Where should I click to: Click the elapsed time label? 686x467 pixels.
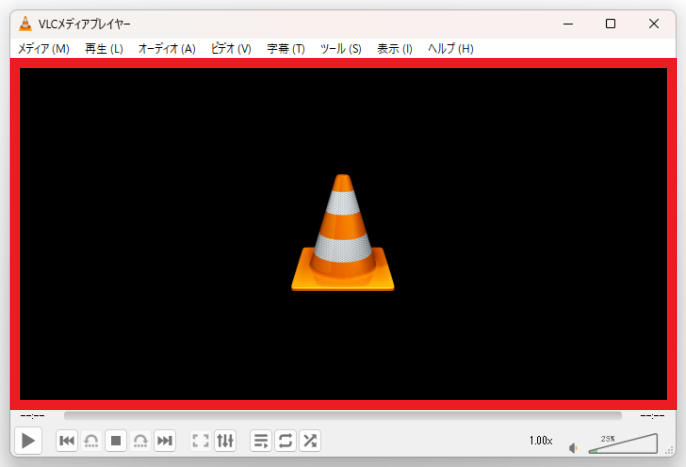(32, 415)
